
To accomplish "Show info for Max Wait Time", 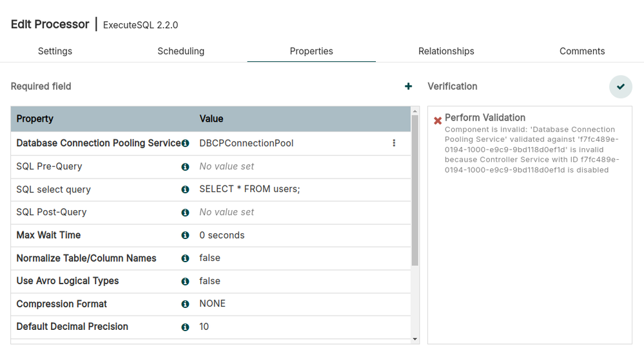I will 185,235.
